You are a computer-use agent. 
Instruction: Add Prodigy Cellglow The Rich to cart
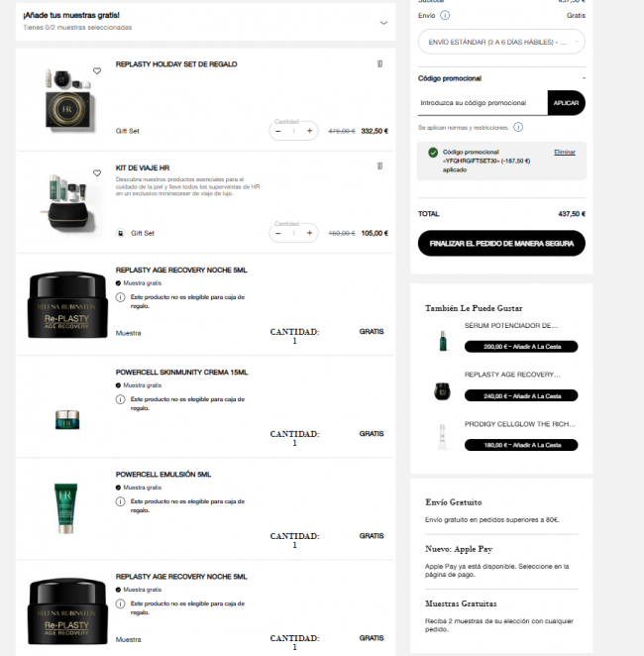click(521, 445)
